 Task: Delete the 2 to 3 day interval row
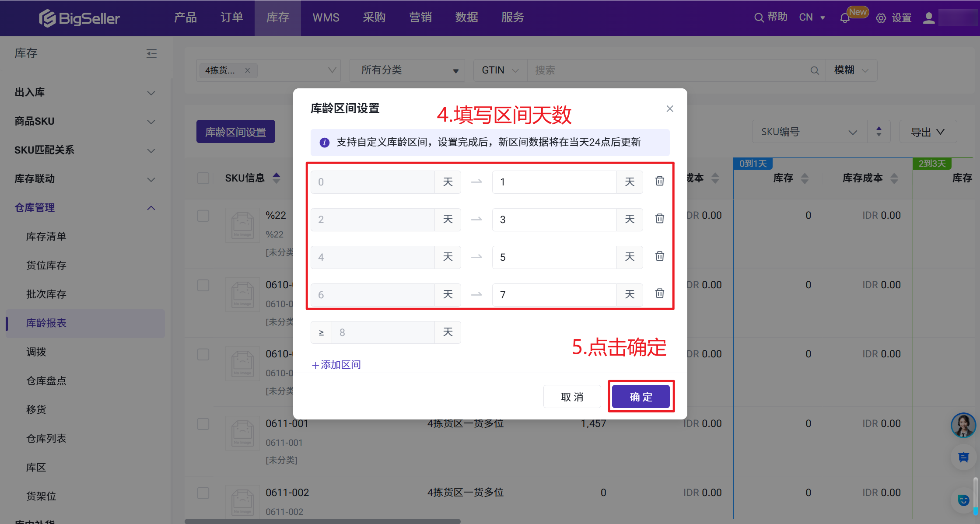click(659, 219)
